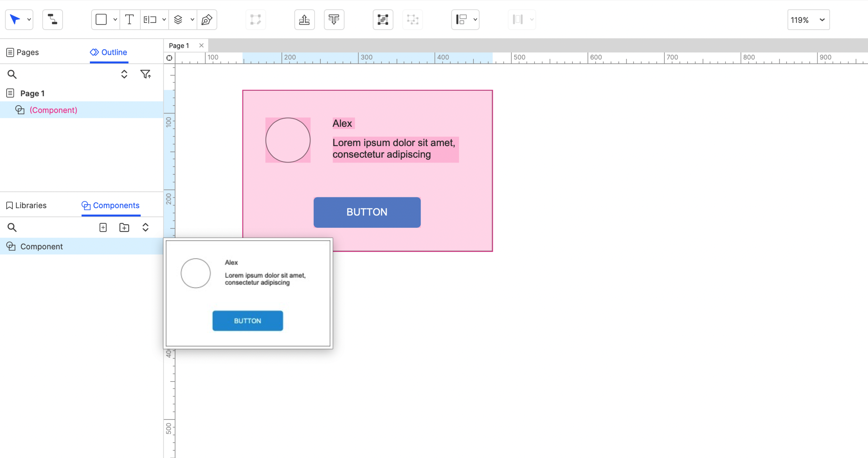Image resolution: width=868 pixels, height=458 pixels.
Task: Open the align objects dropdown arrow
Action: click(475, 19)
